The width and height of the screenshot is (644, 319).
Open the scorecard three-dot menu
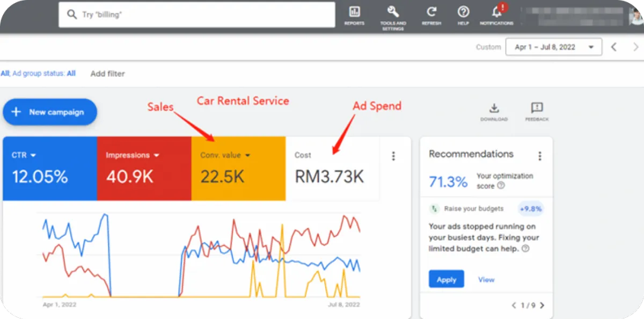point(393,156)
